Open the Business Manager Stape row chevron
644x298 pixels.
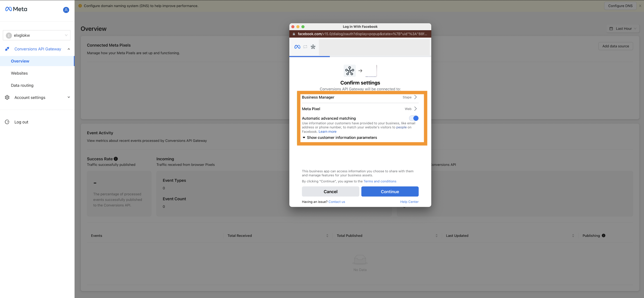[415, 97]
